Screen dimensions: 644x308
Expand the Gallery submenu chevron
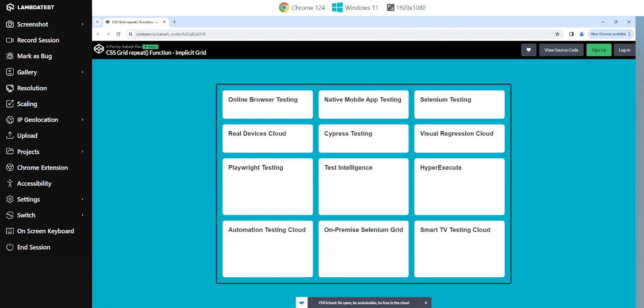(83, 72)
